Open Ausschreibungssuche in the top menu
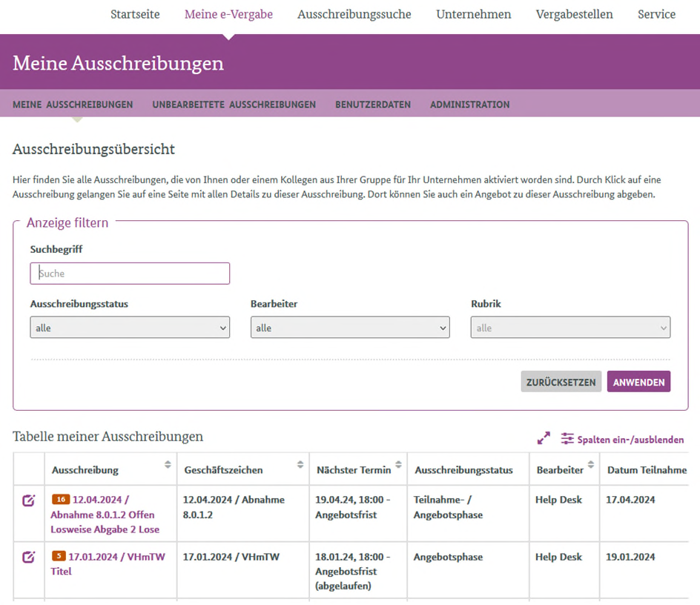 click(354, 14)
